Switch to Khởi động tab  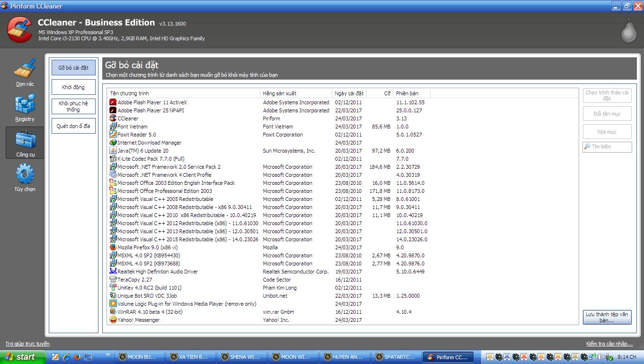coord(73,87)
